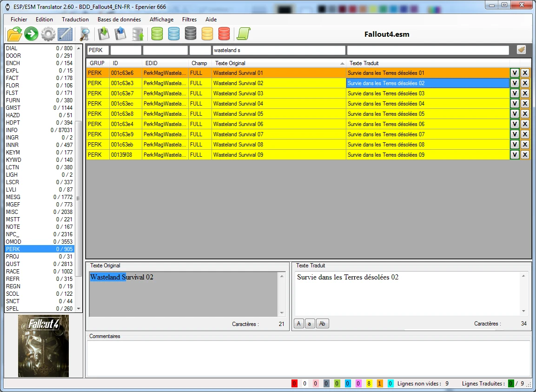Image resolution: width=536 pixels, height=392 pixels.
Task: Validate Wasteland Survival 05 row with V
Action: pos(515,114)
